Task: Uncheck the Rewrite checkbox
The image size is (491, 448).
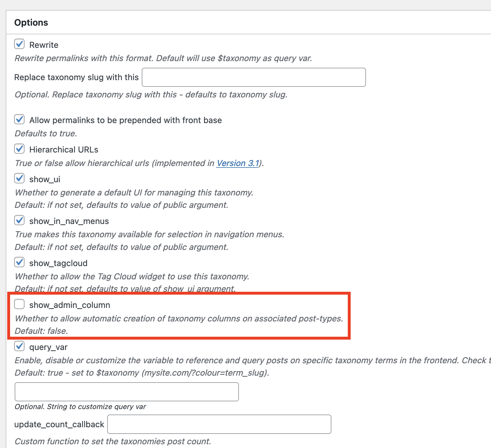Action: [19, 44]
